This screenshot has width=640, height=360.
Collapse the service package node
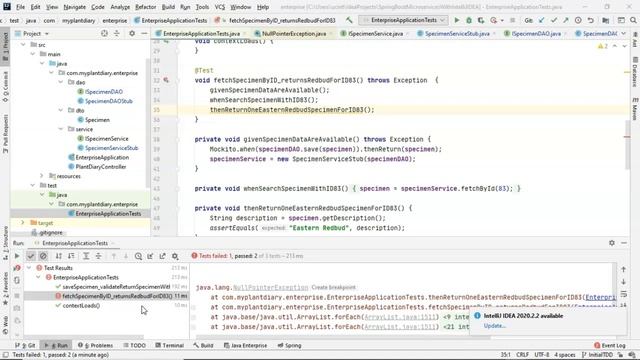pos(61,129)
